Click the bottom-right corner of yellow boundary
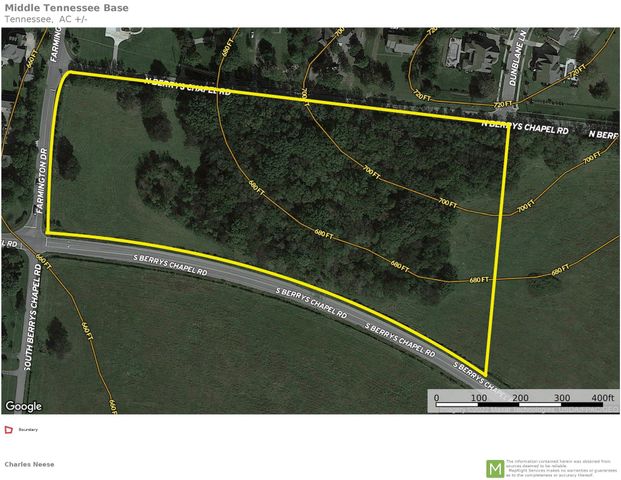 (487, 371)
